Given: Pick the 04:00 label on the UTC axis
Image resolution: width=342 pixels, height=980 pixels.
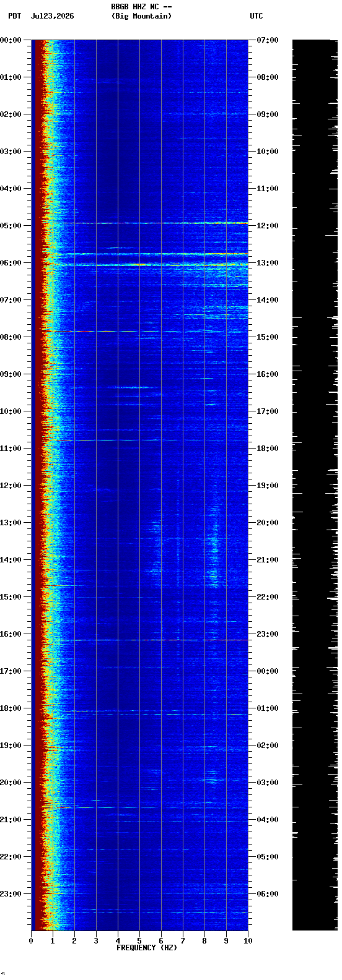Looking at the screenshot, I should (268, 820).
